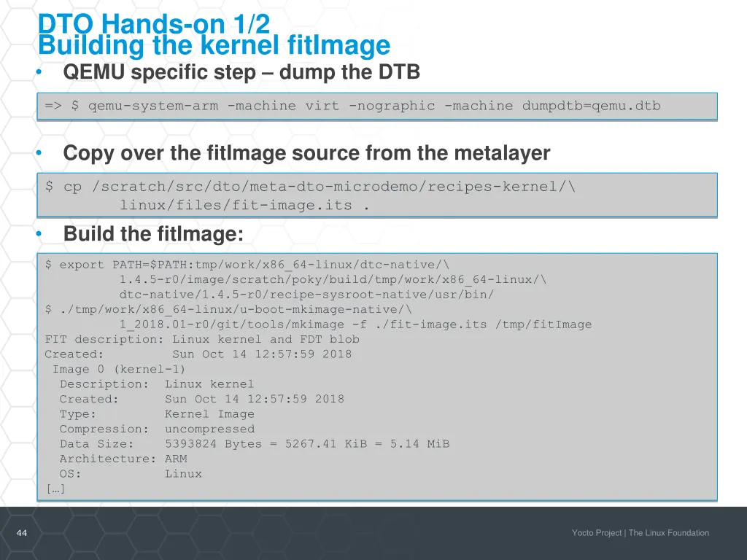Click the slide title 'DTO Hands-on 1/2'
Image resolution: width=747 pixels, height=560 pixels.
(x=154, y=23)
